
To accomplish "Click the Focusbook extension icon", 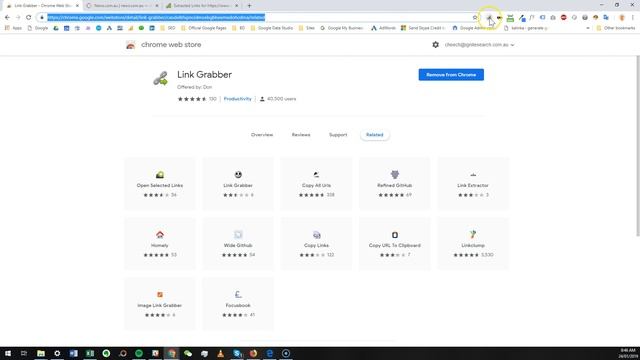I will point(238,295).
